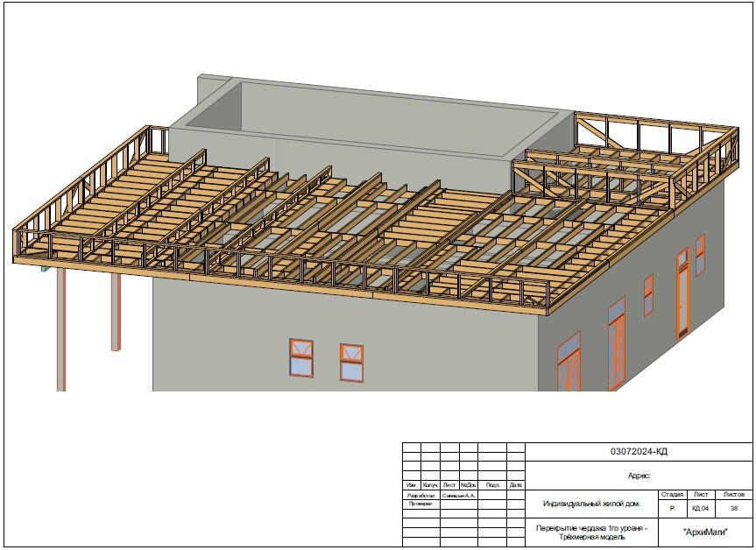This screenshot has width=756, height=550.
Task: Select the total sheets value "38"
Action: [x=734, y=509]
